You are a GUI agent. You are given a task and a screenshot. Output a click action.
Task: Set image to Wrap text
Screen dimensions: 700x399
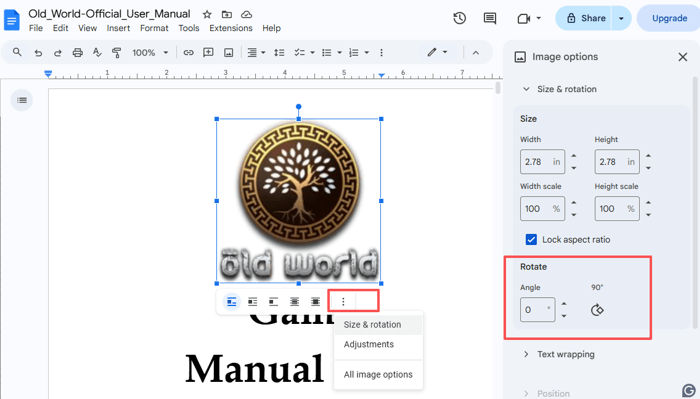pos(253,302)
